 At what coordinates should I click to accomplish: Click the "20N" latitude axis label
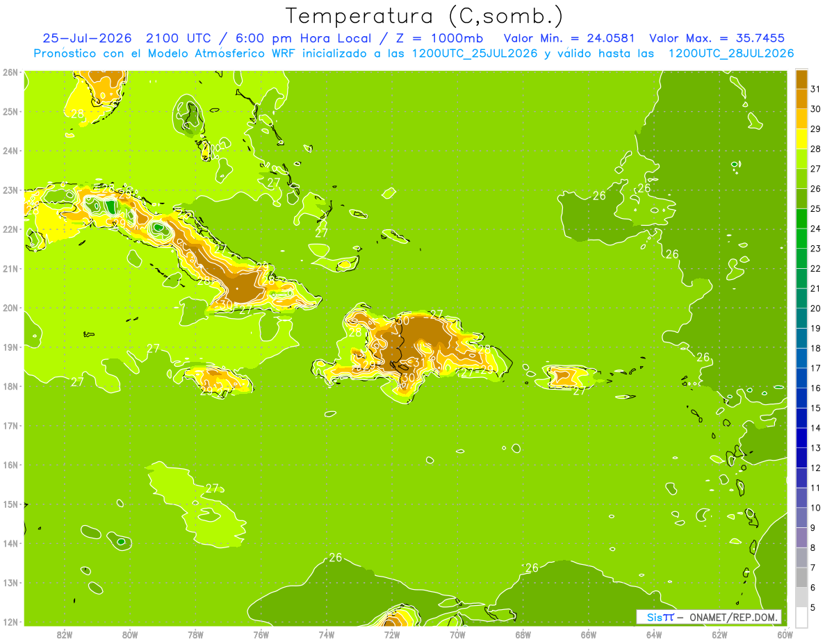click(x=10, y=308)
